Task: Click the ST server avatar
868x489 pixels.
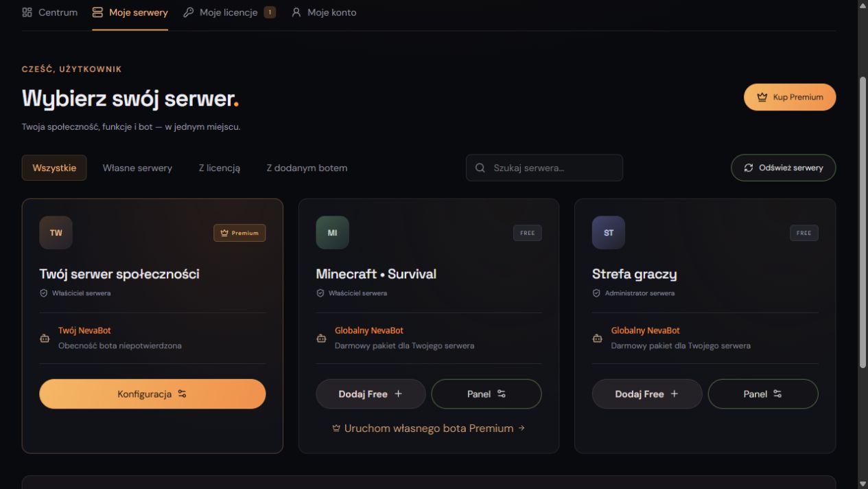Action: pyautogui.click(x=609, y=233)
